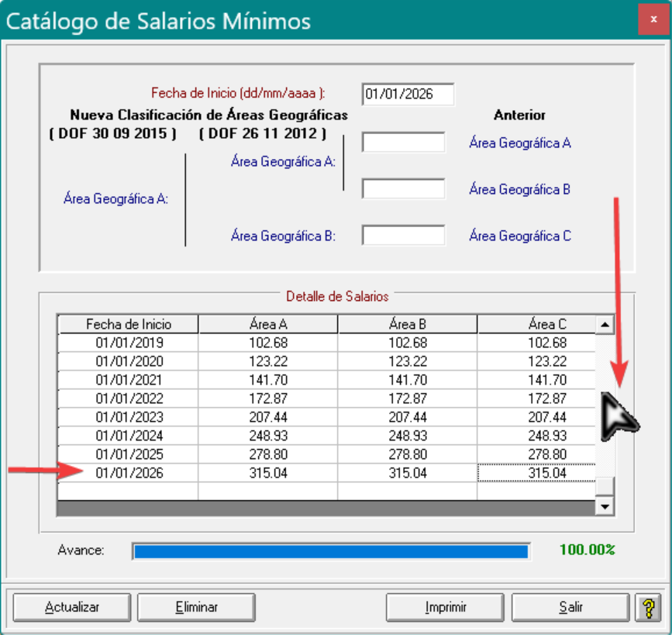Exit using the Salir button
This screenshot has height=635, width=672.
tap(570, 607)
